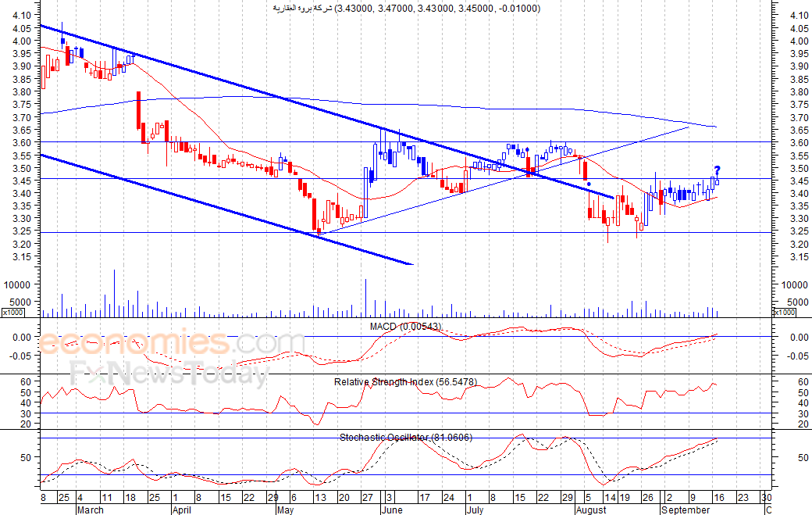Viewport: 812px width, 515px height.
Task: Click the x1000 volume multiplier on right
Action: click(785, 313)
